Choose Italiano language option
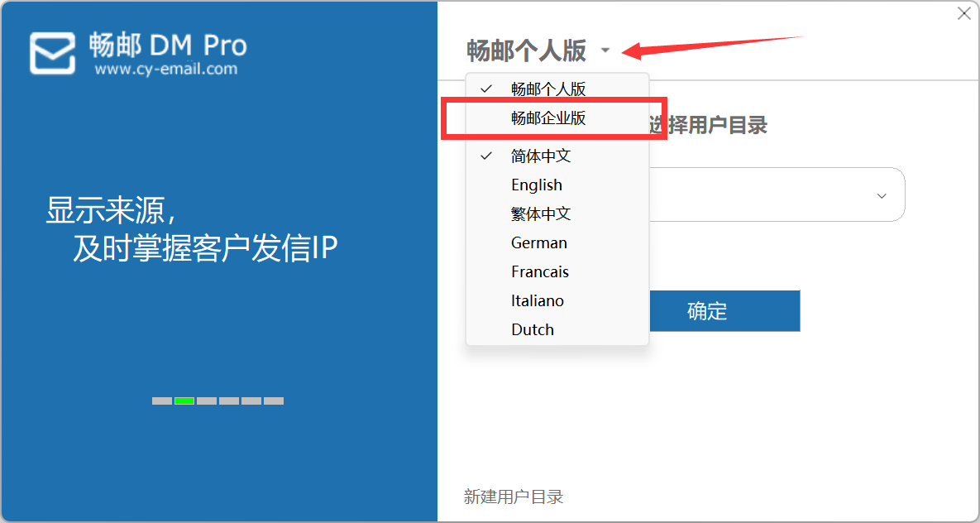Viewport: 980px width, 523px height. point(557,300)
